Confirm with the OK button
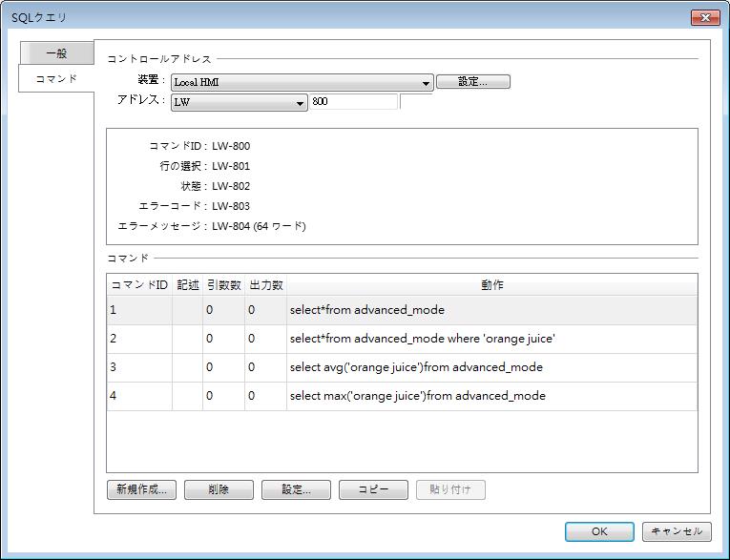Screen dimensions: 730x560 [x=598, y=531]
